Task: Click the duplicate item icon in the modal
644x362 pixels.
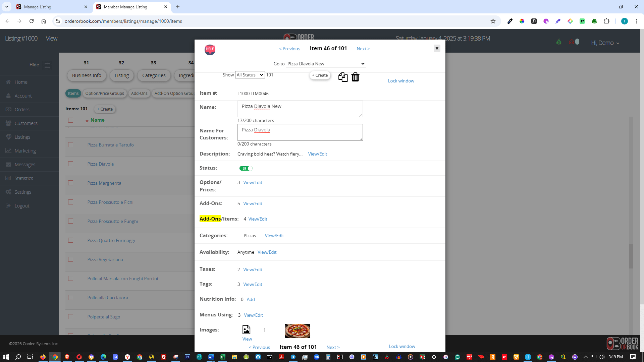Action: click(343, 77)
